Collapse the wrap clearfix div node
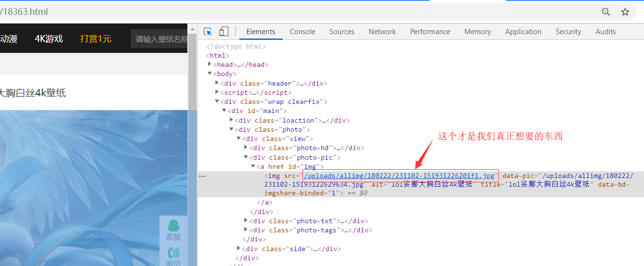Viewport: 644px width, 266px height. tap(217, 101)
